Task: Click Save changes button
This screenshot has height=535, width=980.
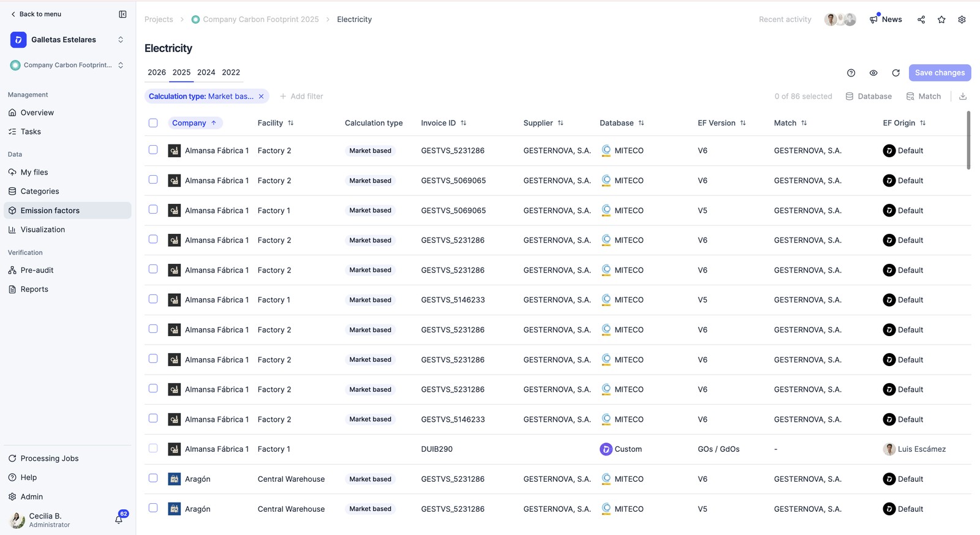Action: pyautogui.click(x=940, y=73)
